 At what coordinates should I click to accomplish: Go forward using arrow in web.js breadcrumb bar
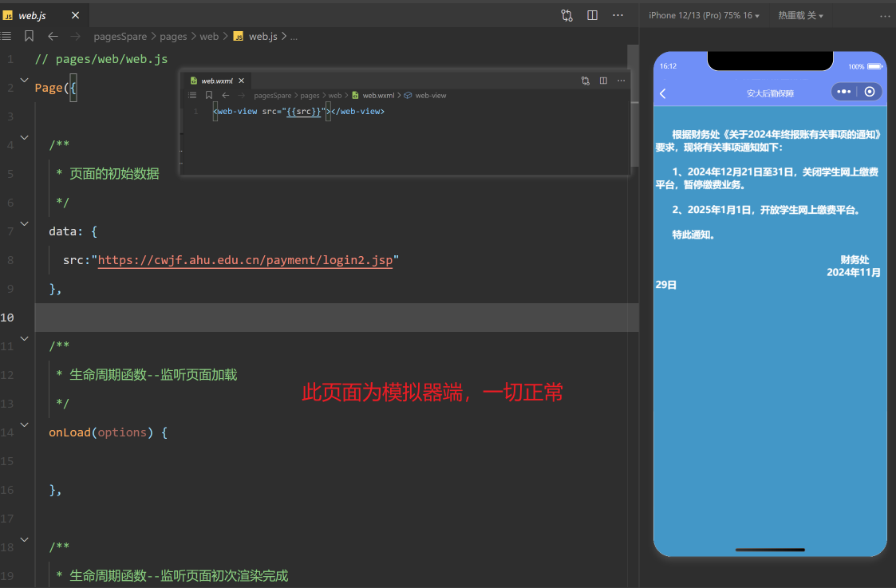[76, 36]
